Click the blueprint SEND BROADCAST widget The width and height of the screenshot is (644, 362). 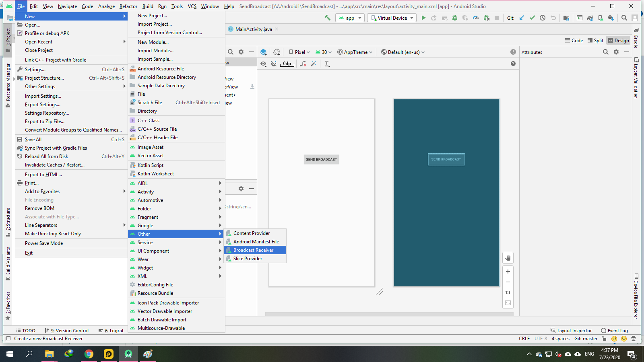click(446, 159)
